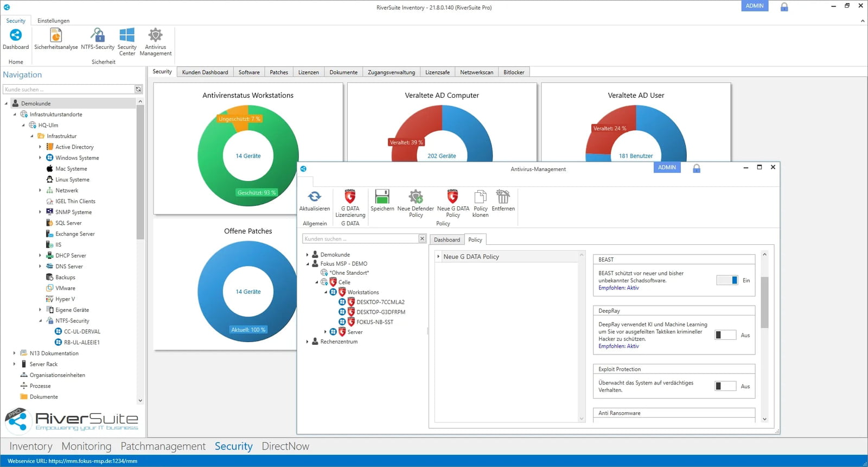
Task: Click the ADMIN button in main window
Action: point(755,6)
